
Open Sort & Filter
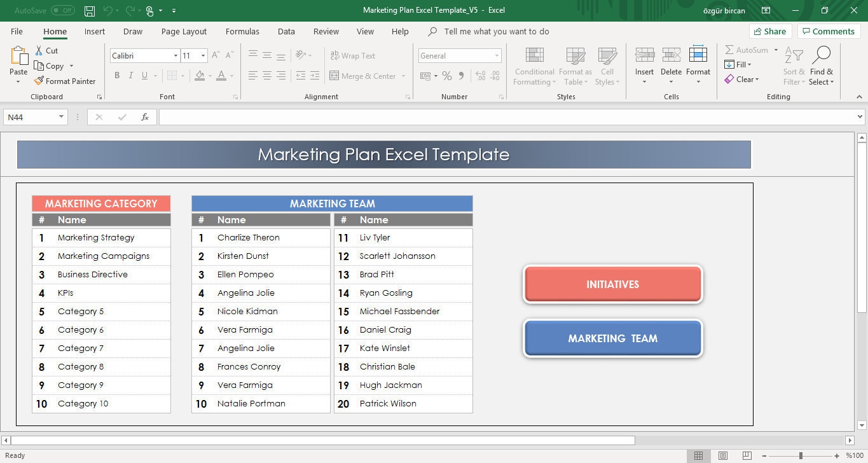point(793,66)
